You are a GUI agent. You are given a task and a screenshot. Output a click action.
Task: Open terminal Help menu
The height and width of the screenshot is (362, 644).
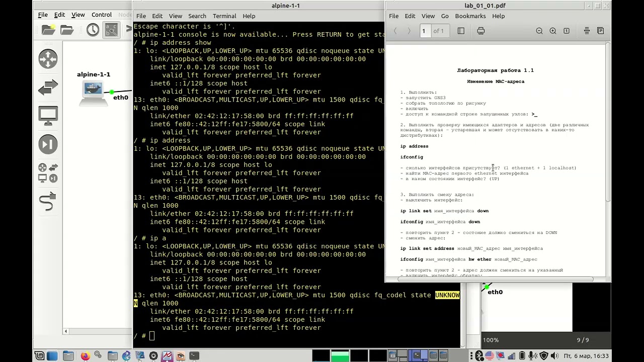[249, 16]
